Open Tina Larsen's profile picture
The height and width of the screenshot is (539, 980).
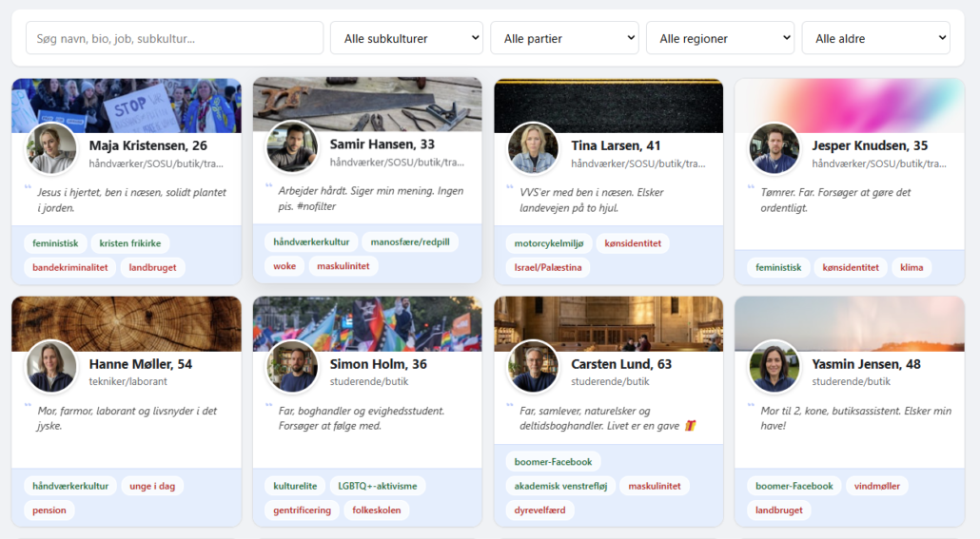coord(534,148)
